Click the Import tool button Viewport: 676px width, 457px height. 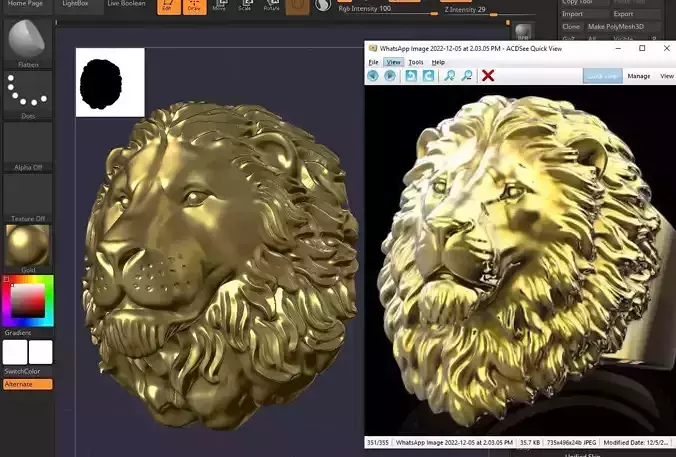pyautogui.click(x=585, y=14)
